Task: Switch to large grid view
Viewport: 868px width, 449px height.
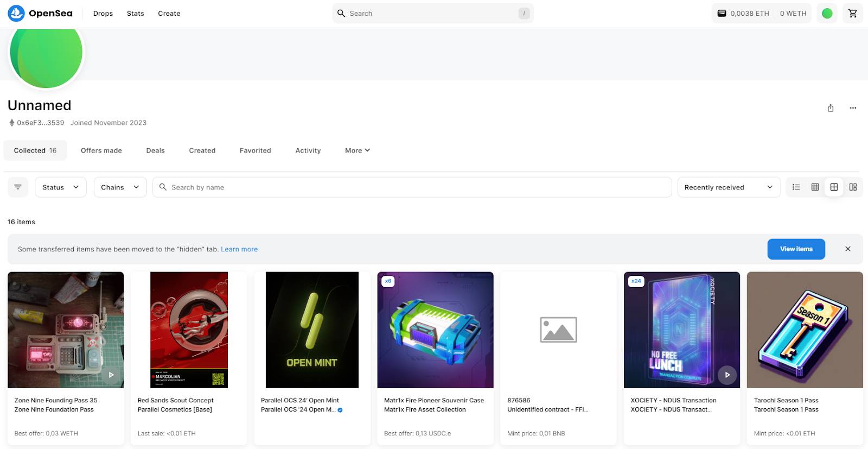Action: [x=834, y=187]
